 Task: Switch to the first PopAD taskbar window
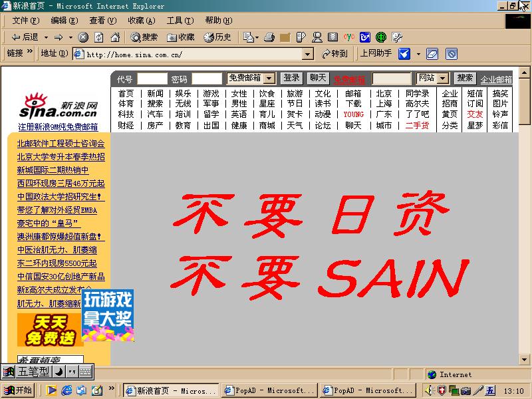click(269, 390)
